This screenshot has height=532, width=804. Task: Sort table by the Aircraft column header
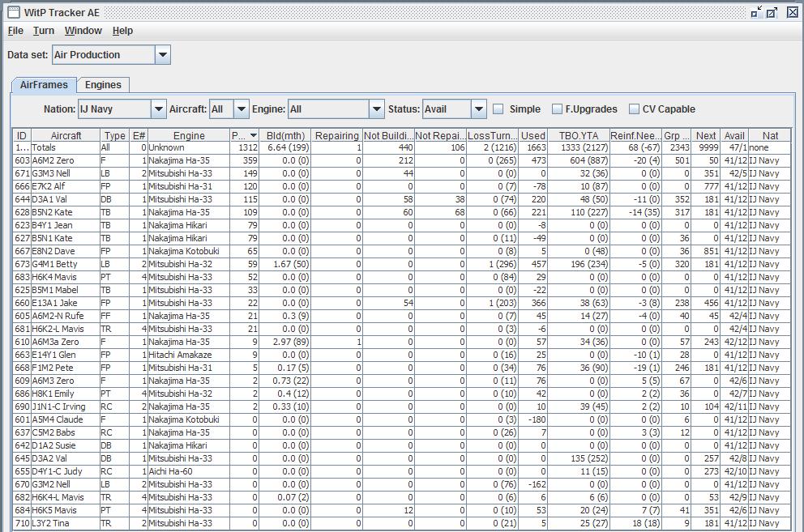[66, 135]
